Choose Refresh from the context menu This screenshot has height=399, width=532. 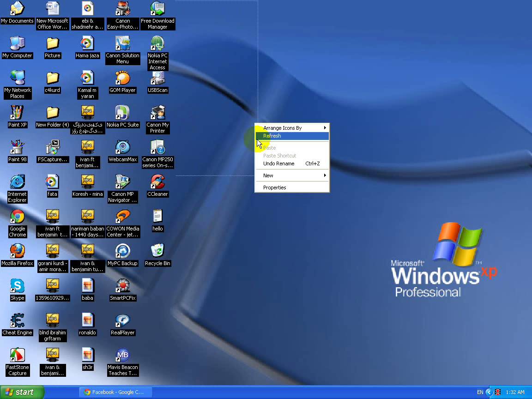(292, 136)
